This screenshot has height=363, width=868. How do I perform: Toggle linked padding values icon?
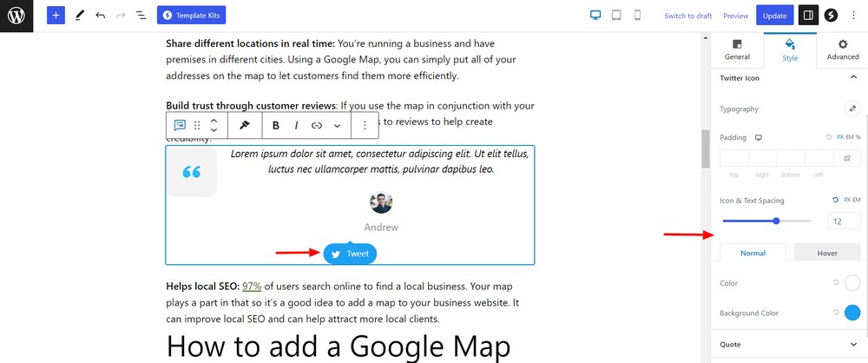847,158
